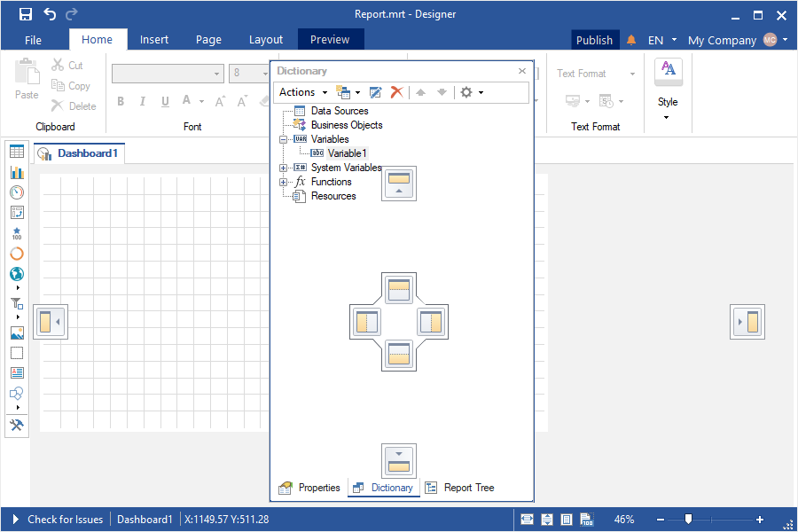Click the Publish button
The image size is (798, 532).
click(594, 40)
